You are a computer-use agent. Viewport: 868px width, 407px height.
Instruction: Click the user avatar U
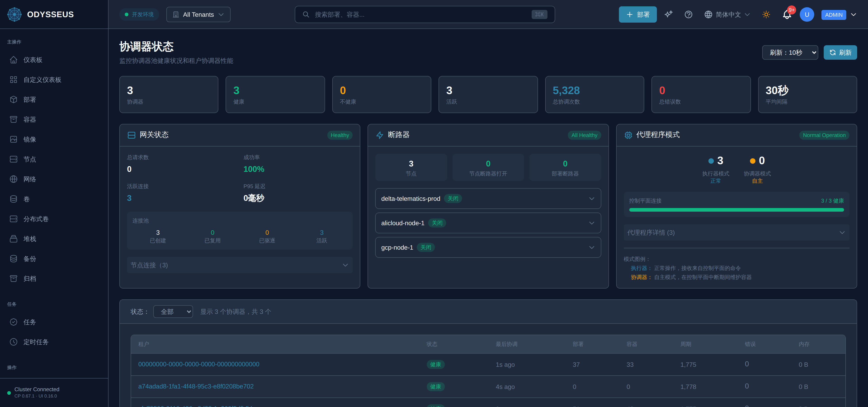pos(807,14)
